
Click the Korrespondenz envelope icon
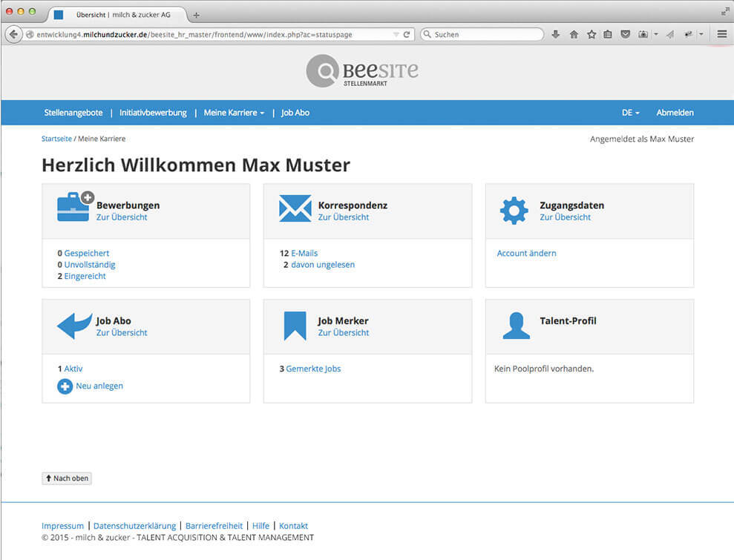point(295,209)
